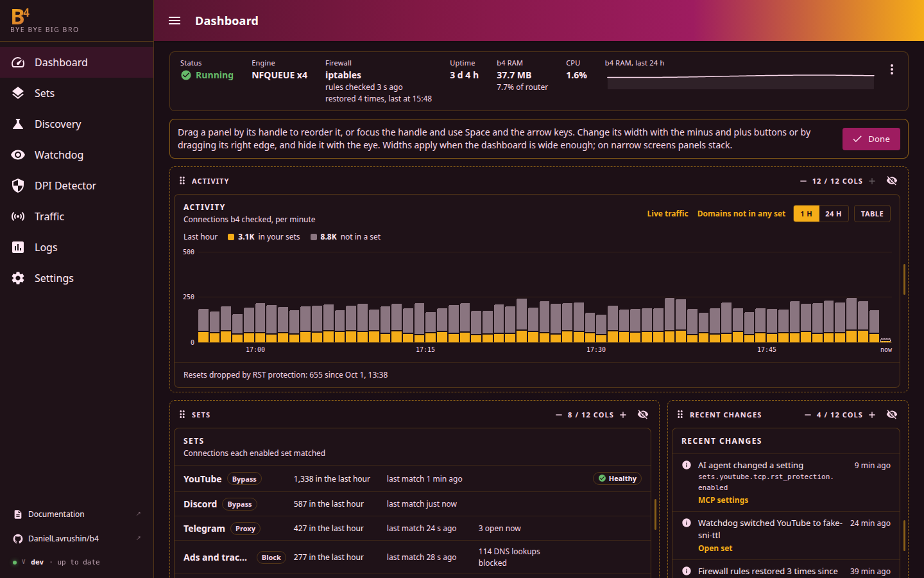This screenshot has height=578, width=924.
Task: Go to Dashboard in the sidebar
Action: [77, 62]
